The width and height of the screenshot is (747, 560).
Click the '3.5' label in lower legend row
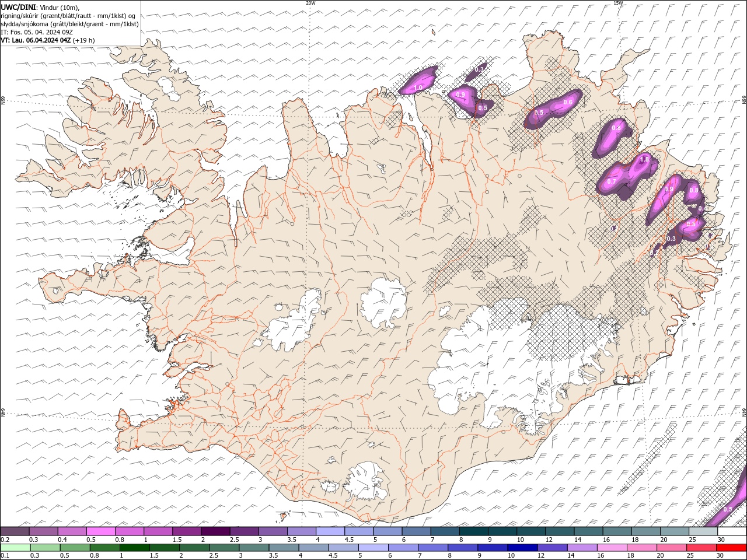coord(273,556)
